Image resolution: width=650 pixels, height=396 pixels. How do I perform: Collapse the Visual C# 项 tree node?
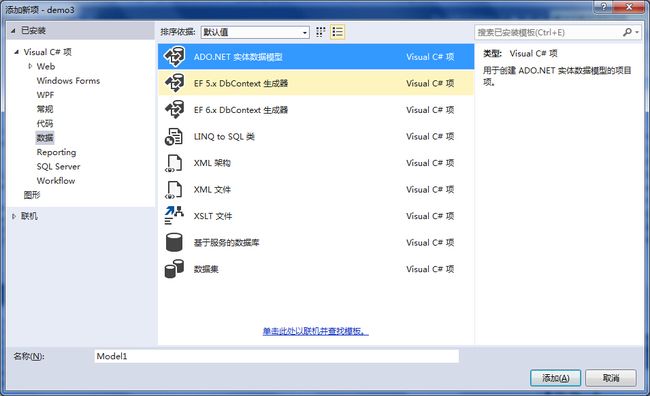(x=16, y=52)
